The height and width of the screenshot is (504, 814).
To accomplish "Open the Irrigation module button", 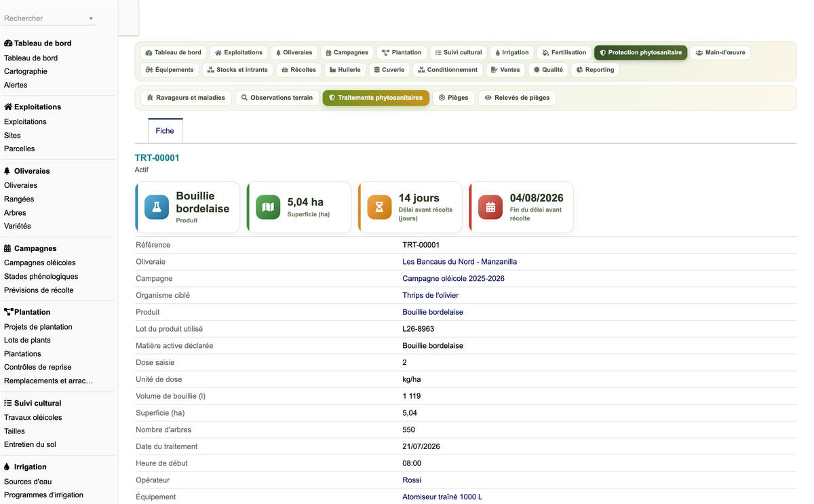I will click(512, 52).
